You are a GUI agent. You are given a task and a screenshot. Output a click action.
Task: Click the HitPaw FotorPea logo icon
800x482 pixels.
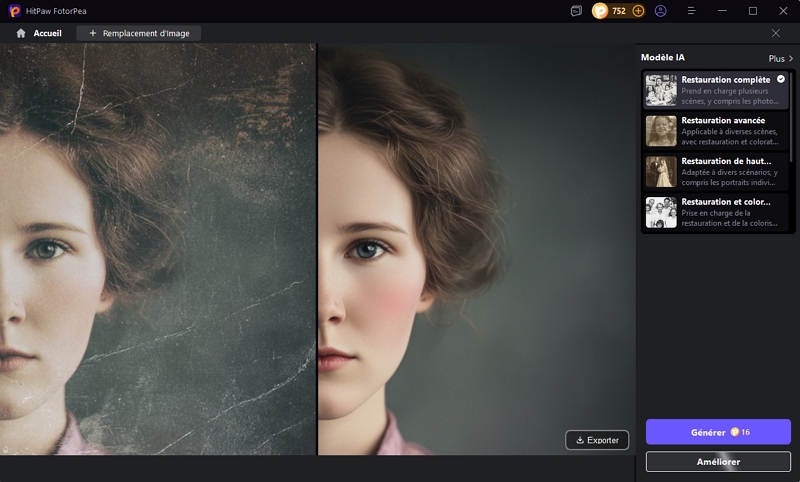[x=16, y=11]
